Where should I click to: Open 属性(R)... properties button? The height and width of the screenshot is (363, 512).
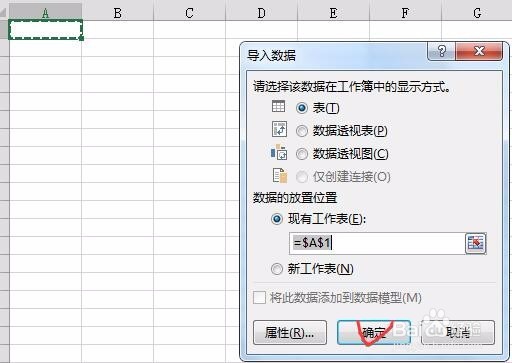(x=290, y=332)
